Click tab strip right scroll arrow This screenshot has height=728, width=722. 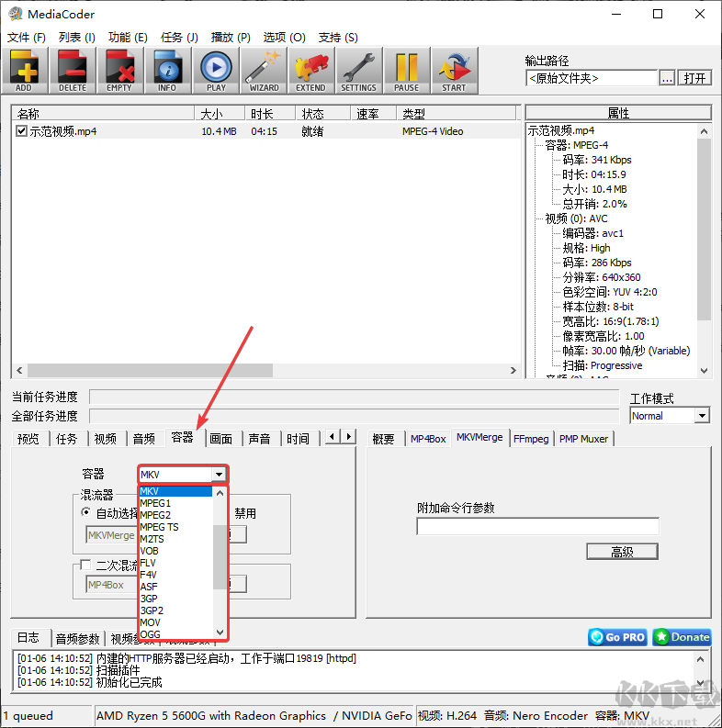(348, 436)
